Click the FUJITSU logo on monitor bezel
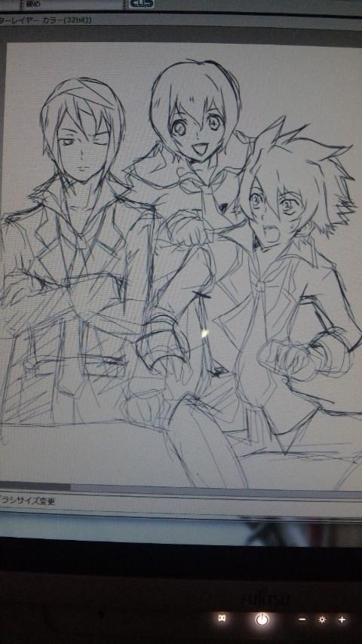 264,599
